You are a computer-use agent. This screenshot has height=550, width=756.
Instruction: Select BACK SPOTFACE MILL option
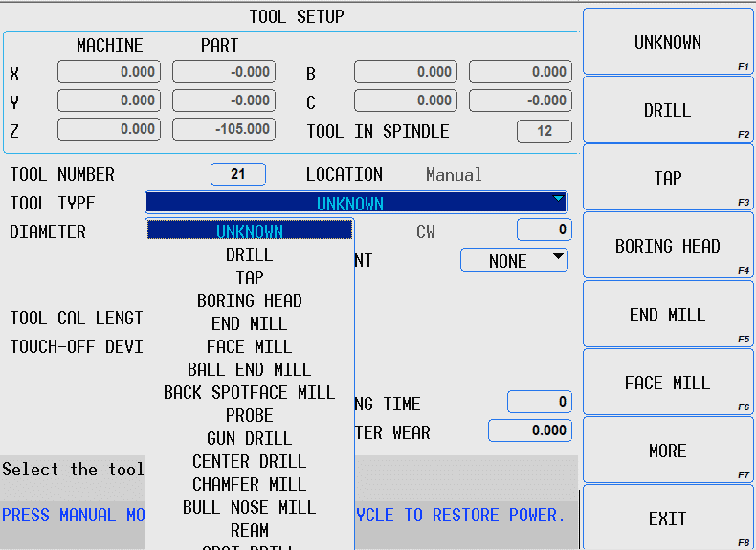point(250,392)
